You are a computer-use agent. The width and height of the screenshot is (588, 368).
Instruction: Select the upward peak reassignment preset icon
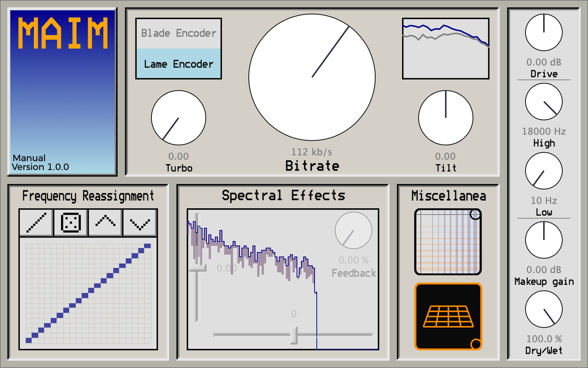pyautogui.click(x=105, y=223)
